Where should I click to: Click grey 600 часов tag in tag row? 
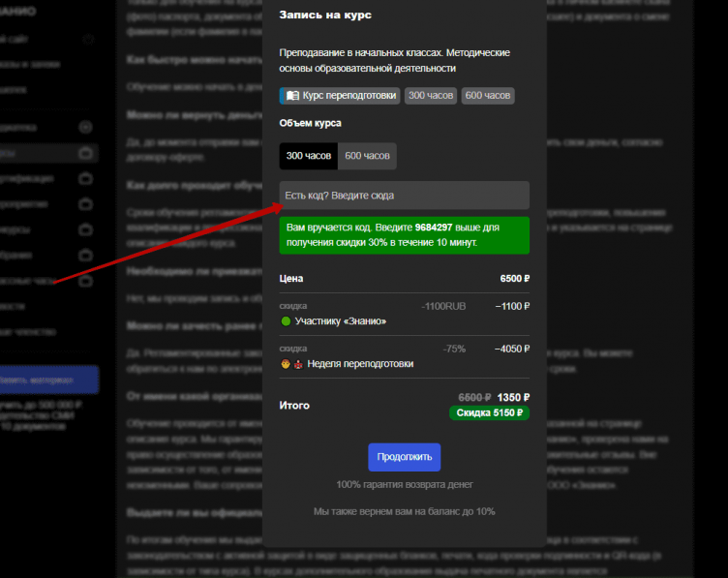click(x=488, y=96)
